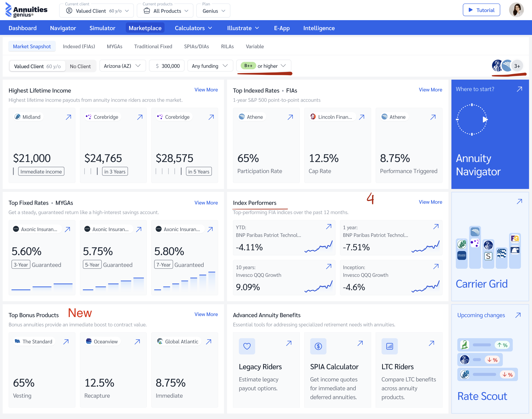Open the 8.75% Performance Triggered Athene arrow
This screenshot has height=419, width=532.
433,117
